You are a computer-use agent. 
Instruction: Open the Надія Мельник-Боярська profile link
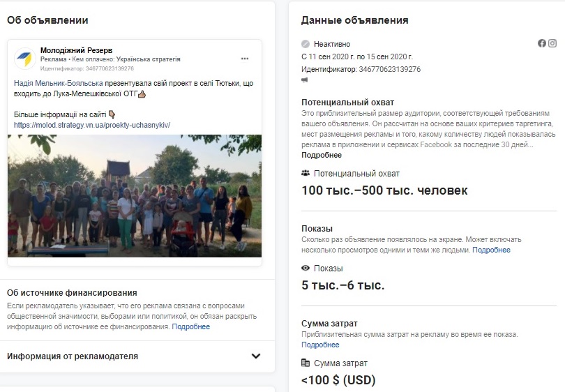click(57, 83)
